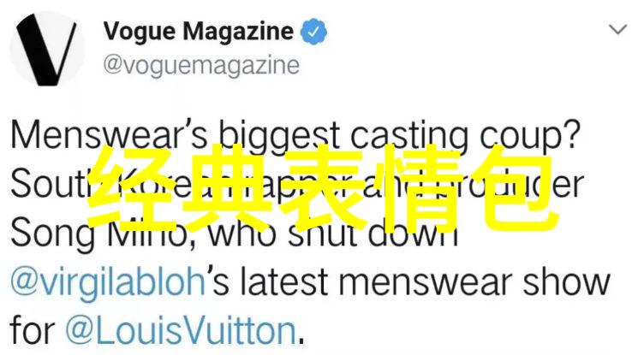The height and width of the screenshot is (355, 644).
Task: Open the Vogue Magazine profile avatar
Action: 47,50
